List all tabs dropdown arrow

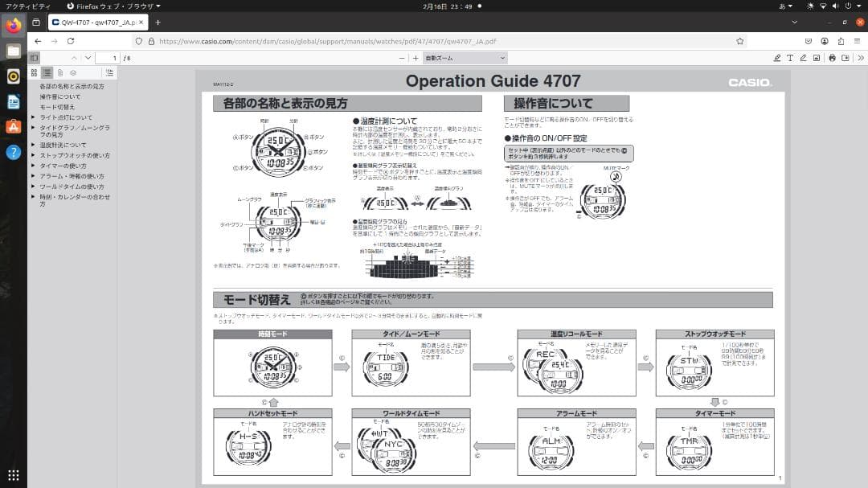pyautogui.click(x=794, y=23)
